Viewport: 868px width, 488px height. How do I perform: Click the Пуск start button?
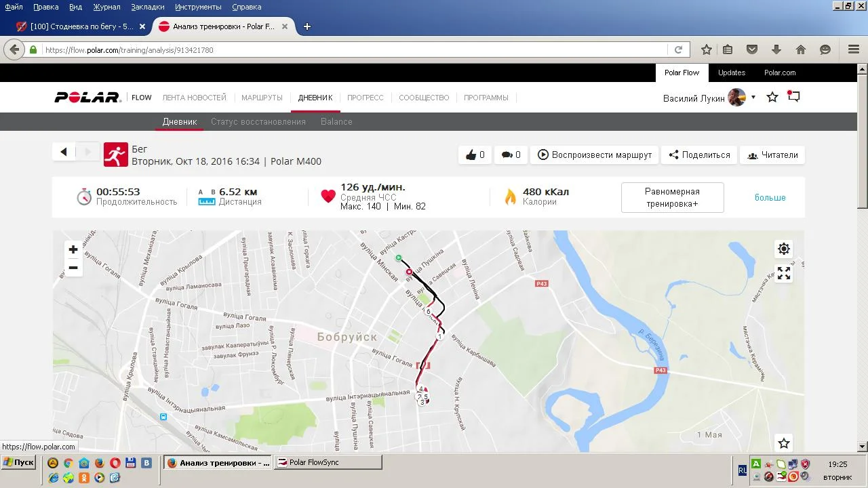18,462
